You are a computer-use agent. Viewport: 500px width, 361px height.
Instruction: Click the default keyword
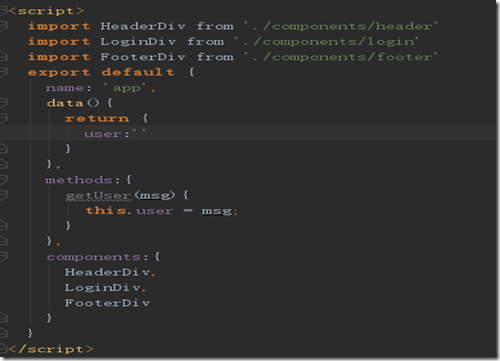(138, 72)
